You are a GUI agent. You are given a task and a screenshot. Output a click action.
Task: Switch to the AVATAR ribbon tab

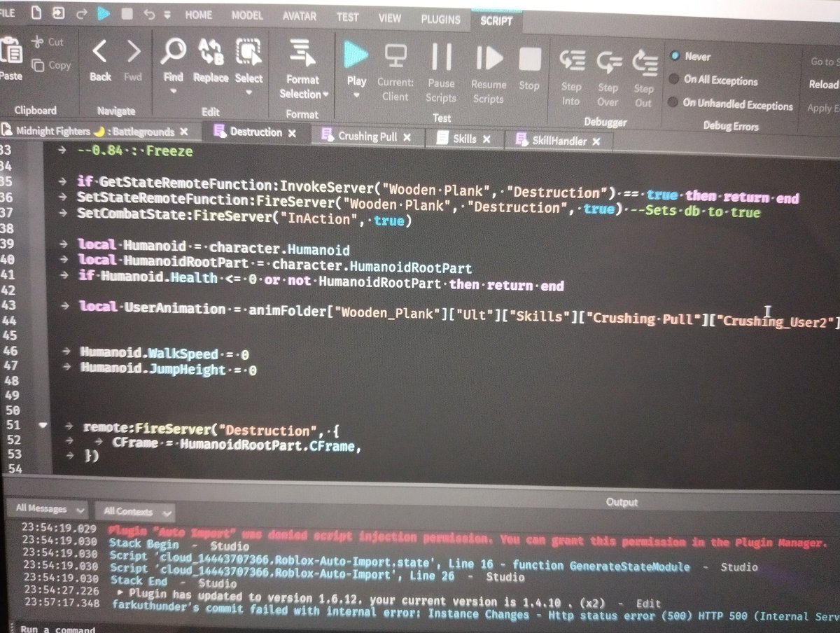[299, 15]
